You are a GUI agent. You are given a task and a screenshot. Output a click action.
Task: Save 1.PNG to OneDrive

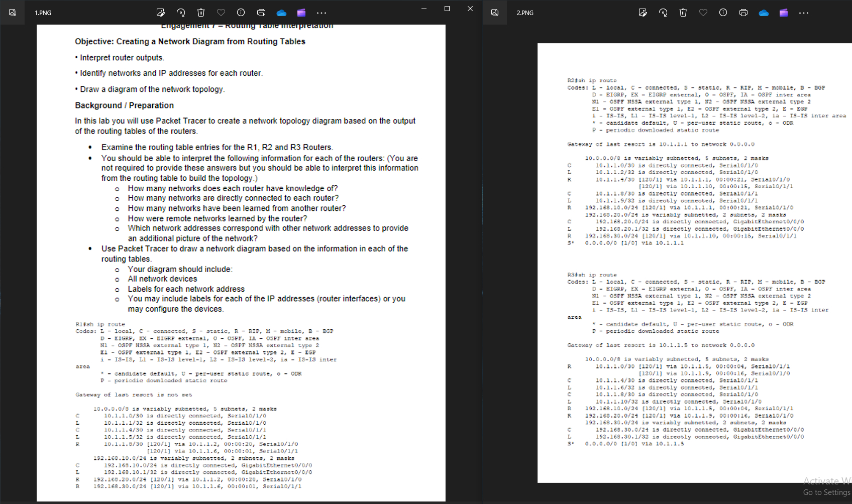(281, 13)
